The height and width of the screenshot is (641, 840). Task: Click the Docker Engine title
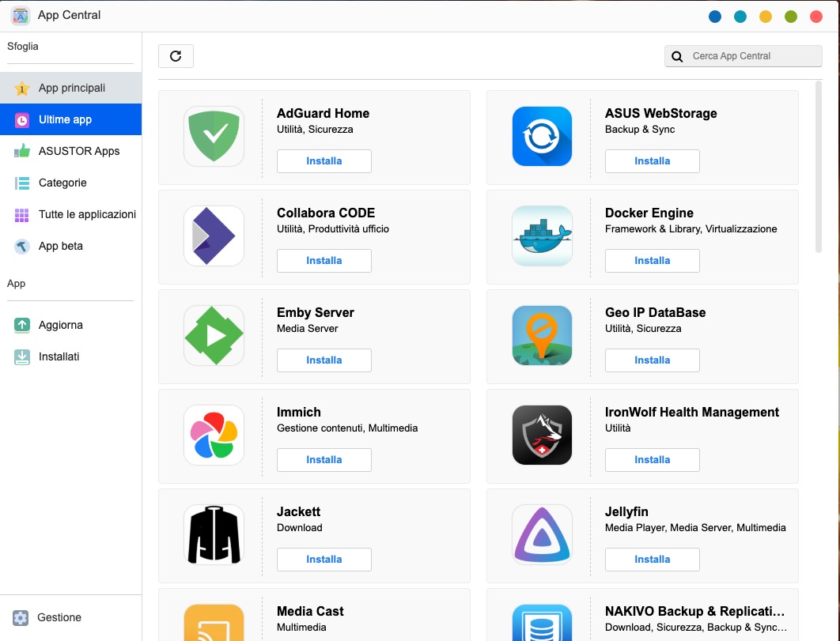point(649,213)
